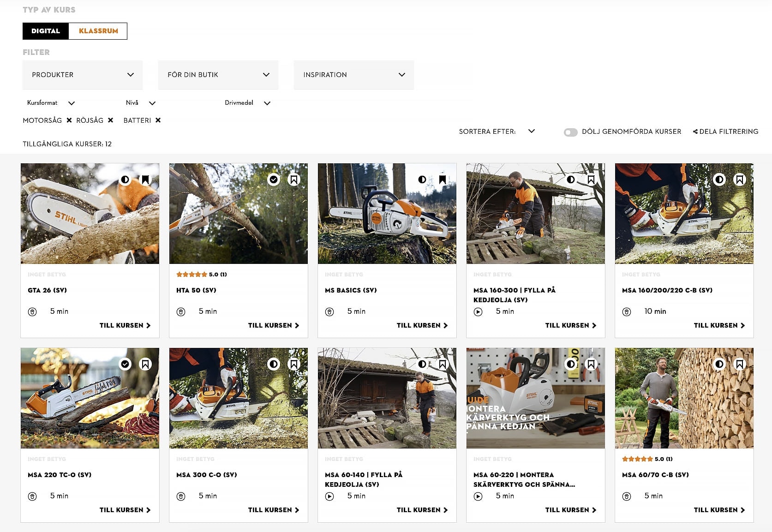Screen dimensions: 772x532
Task: Click Till kursen on MSA 60-140 card
Action: coord(422,510)
